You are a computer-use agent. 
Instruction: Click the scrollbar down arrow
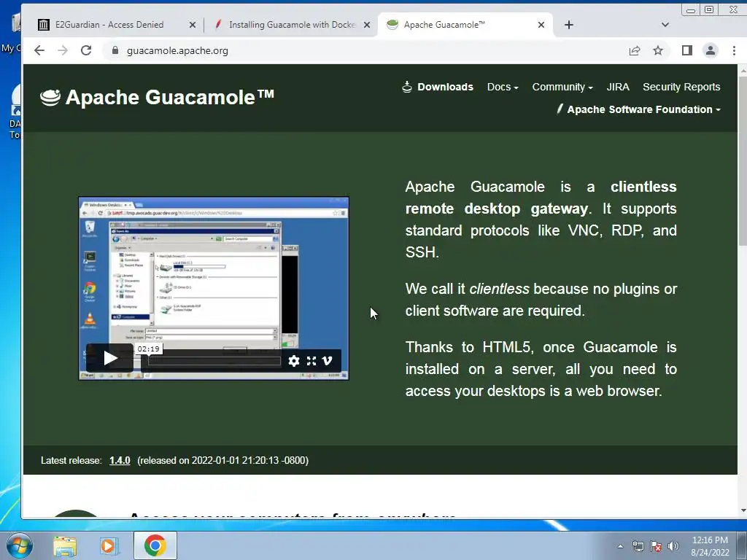pyautogui.click(x=742, y=510)
